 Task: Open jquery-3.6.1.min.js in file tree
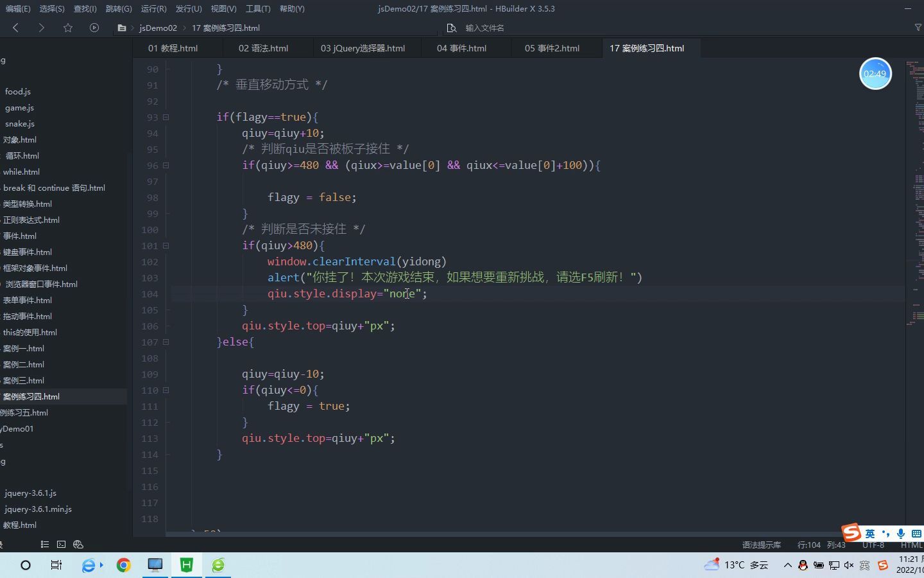coord(38,509)
